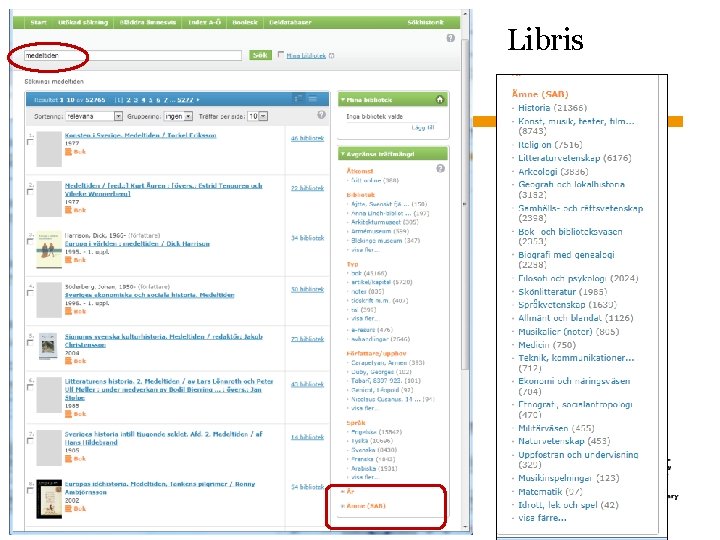Go to last results page 5277
Image resolution: width=720 pixels, height=540 pixels.
pos(185,100)
